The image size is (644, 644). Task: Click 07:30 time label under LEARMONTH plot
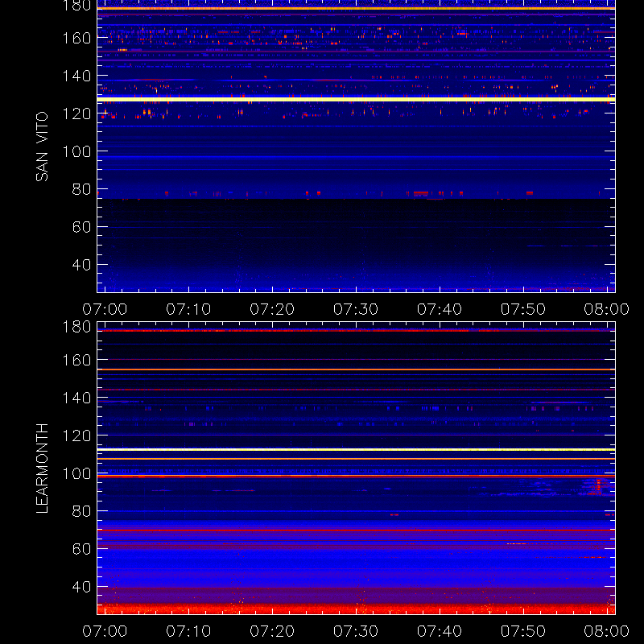356,631
